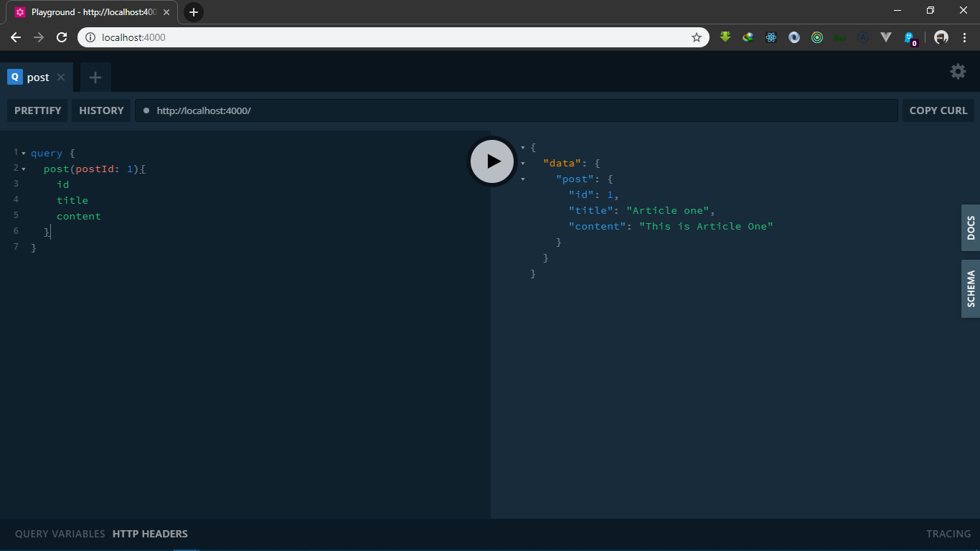
Task: Click PRETTIFY to format the query
Action: 37,110
